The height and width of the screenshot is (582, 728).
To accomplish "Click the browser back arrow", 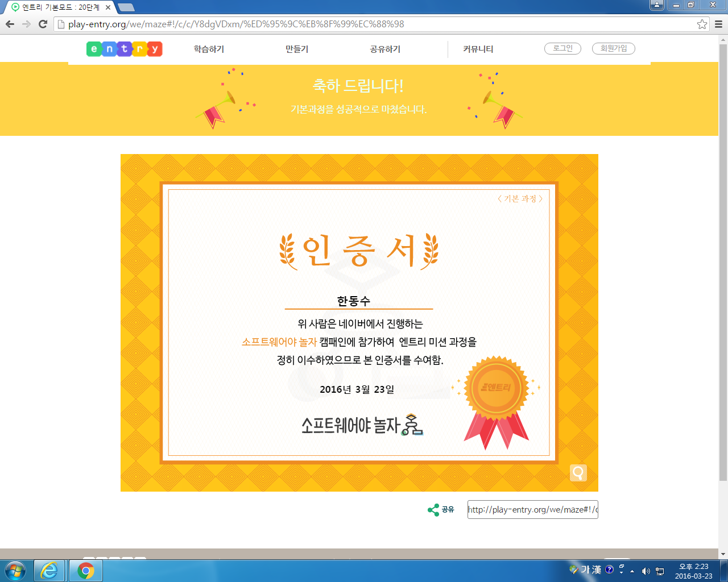I will tap(10, 24).
